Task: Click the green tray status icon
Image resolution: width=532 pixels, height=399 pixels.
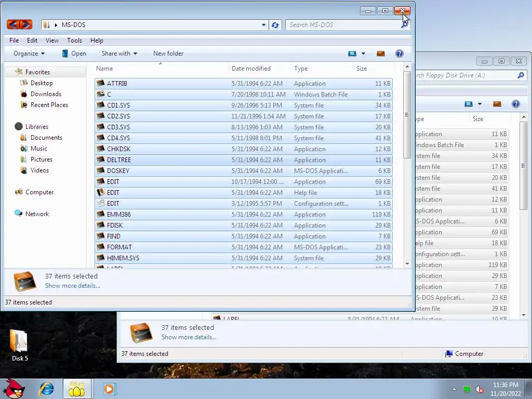Action: click(467, 390)
